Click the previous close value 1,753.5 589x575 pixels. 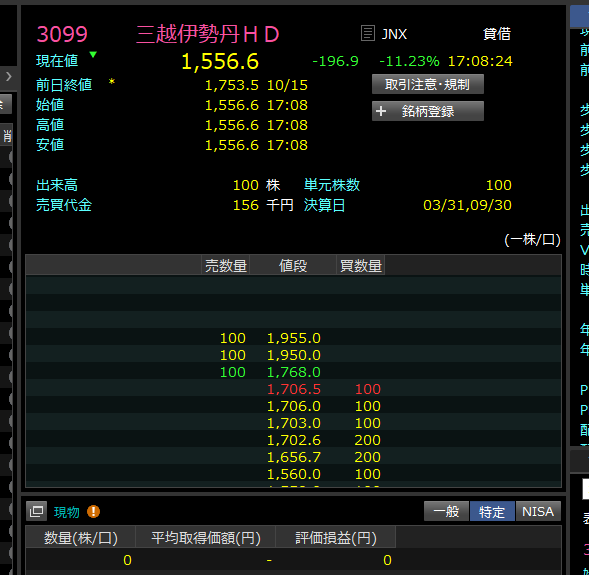[x=232, y=85]
